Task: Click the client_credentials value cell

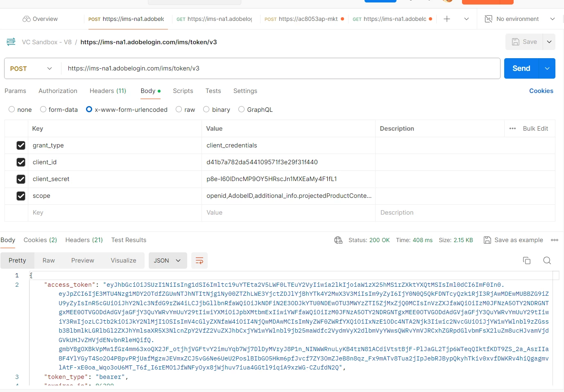Action: 288,145
